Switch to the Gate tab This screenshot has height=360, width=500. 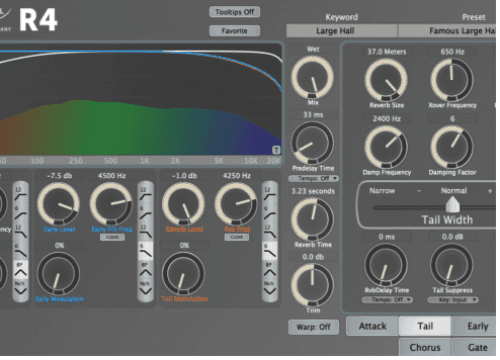[x=475, y=347]
